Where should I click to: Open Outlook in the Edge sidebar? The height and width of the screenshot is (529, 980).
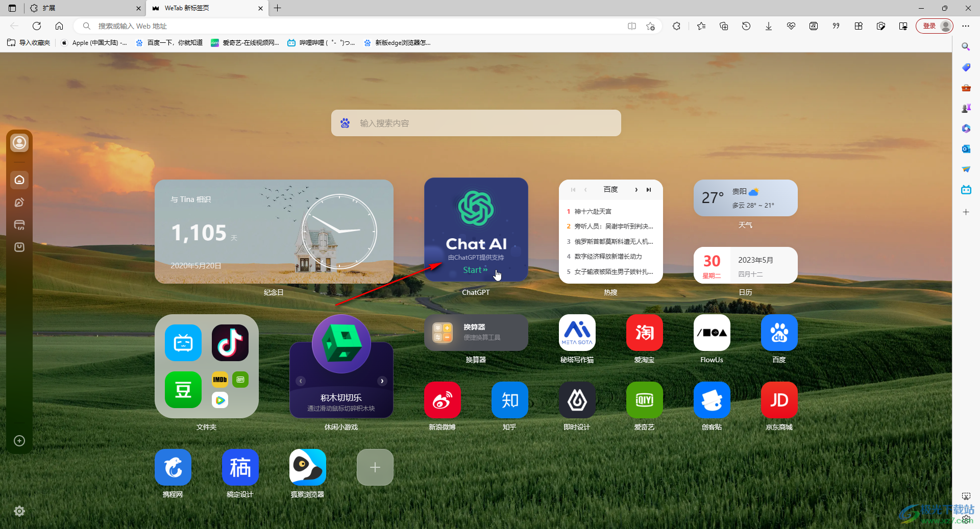pyautogui.click(x=966, y=149)
